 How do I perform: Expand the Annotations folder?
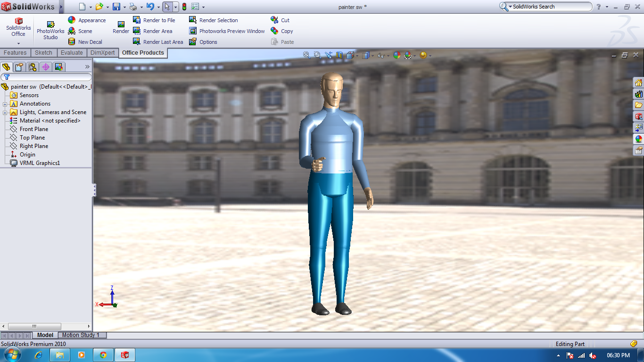(5, 104)
